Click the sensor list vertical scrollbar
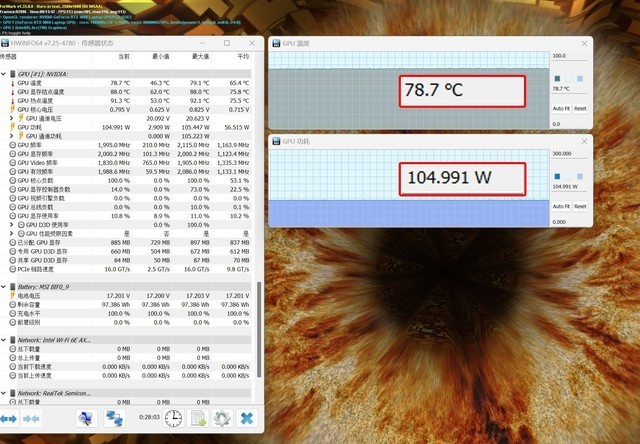640x444 pixels. (x=259, y=330)
